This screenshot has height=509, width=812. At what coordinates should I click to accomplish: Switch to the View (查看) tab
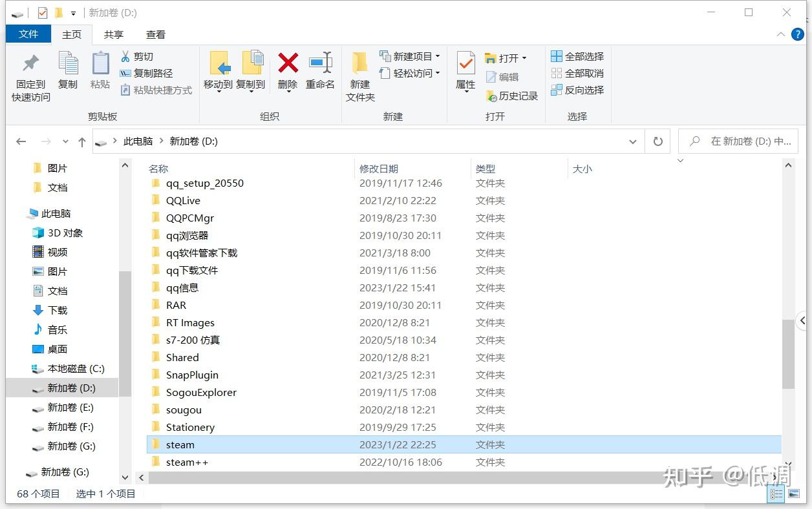156,34
